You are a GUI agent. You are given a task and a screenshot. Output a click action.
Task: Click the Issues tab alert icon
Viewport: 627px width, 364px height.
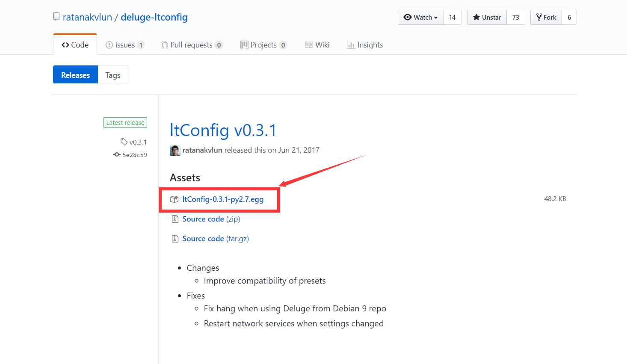[x=109, y=45]
